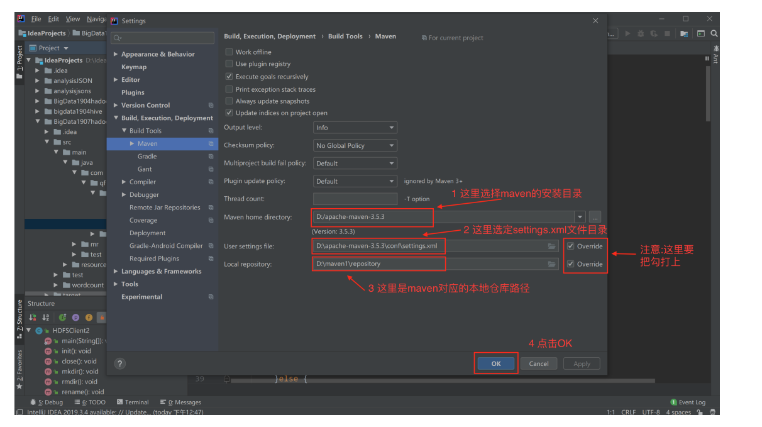The image size is (762, 427).
Task: Open Output level dropdown showing Info
Action: pyautogui.click(x=355, y=128)
